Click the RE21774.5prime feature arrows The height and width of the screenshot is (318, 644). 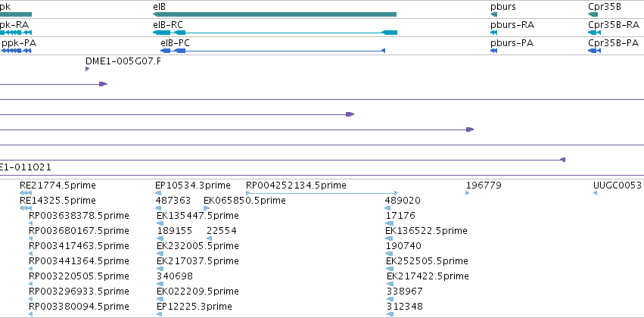26,193
